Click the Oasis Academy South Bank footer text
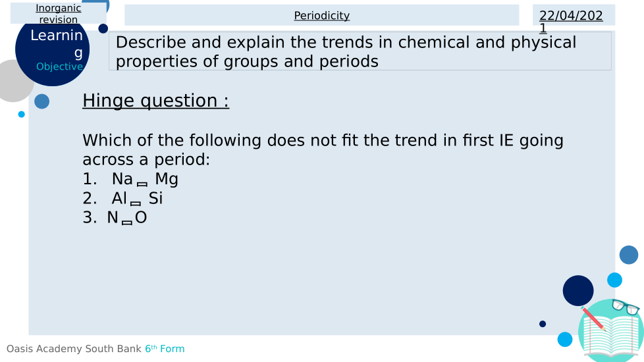644x362 pixels. point(74,349)
